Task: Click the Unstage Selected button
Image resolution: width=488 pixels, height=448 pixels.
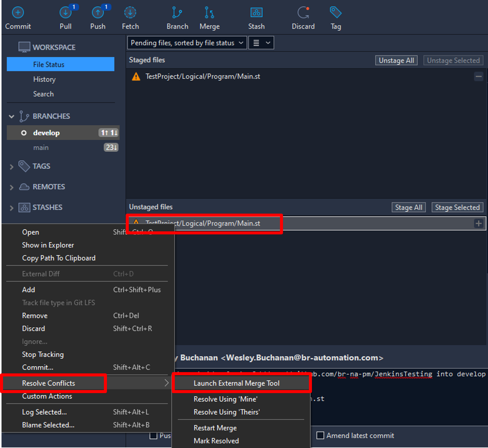Action: (453, 60)
